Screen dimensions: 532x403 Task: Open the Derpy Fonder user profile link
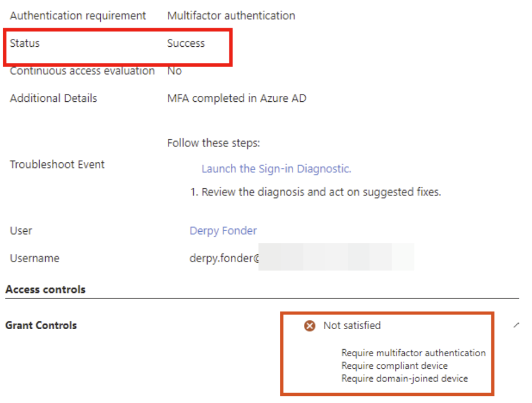[x=222, y=230]
